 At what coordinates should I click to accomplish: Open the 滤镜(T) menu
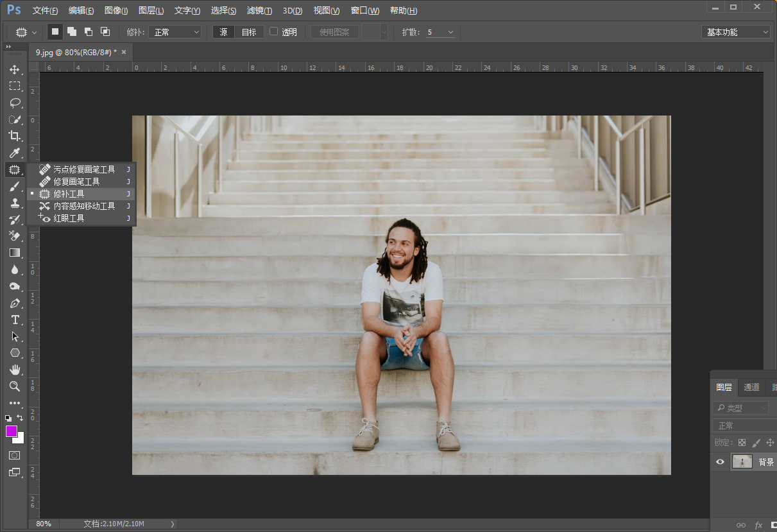click(x=259, y=11)
